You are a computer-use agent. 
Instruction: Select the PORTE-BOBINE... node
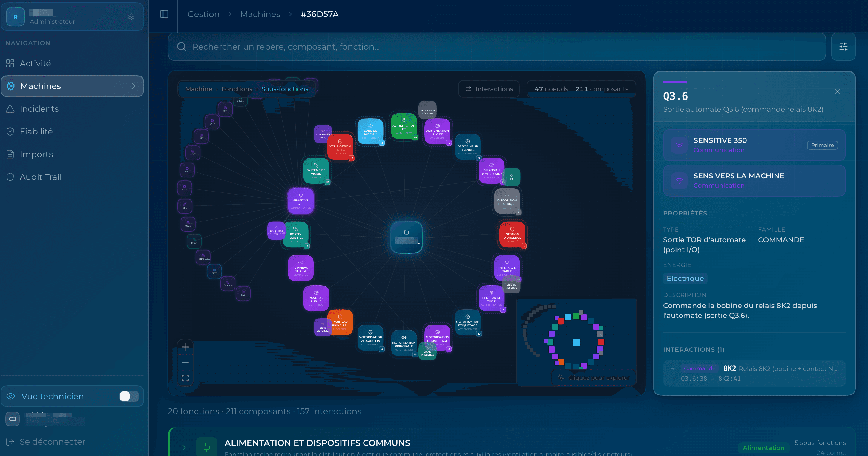tap(296, 235)
